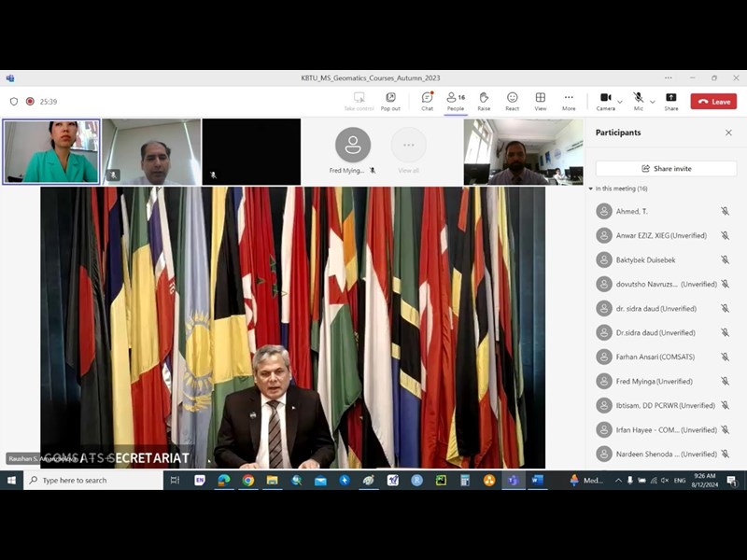This screenshot has height=560, width=747.
Task: Unmute the Mic button
Action: click(x=639, y=102)
